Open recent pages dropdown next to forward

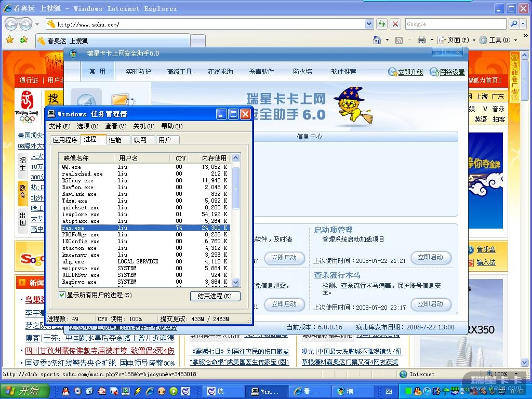37,24
